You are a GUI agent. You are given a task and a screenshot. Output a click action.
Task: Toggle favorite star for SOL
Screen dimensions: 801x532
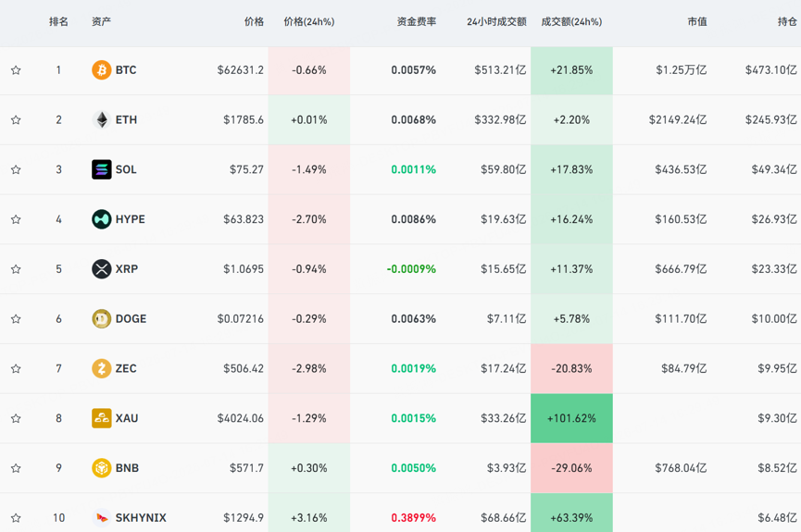tap(16, 170)
